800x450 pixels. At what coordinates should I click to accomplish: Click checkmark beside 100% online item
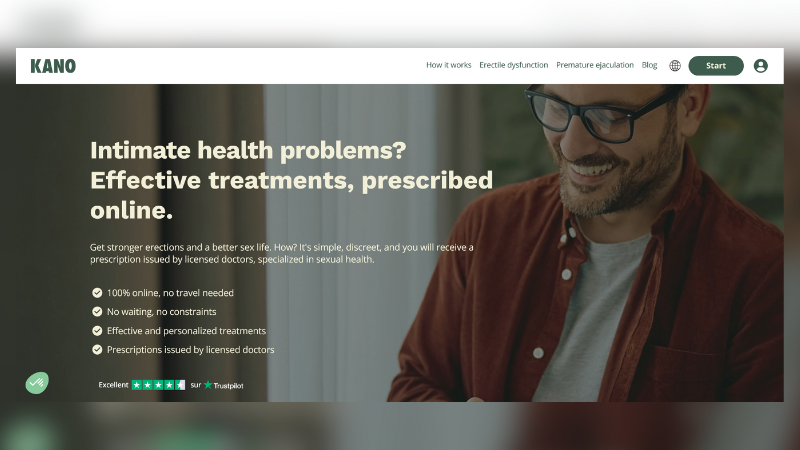[97, 293]
